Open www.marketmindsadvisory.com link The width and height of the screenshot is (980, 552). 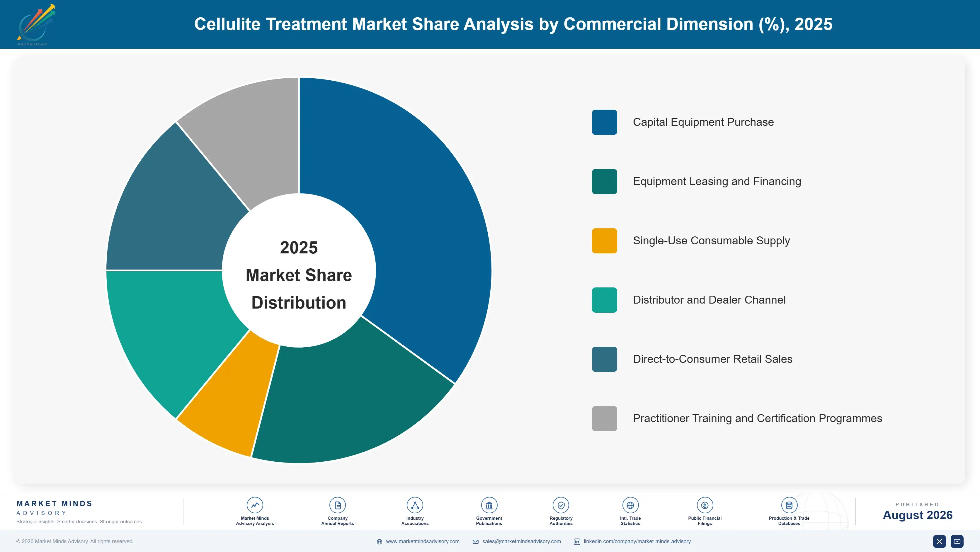423,541
